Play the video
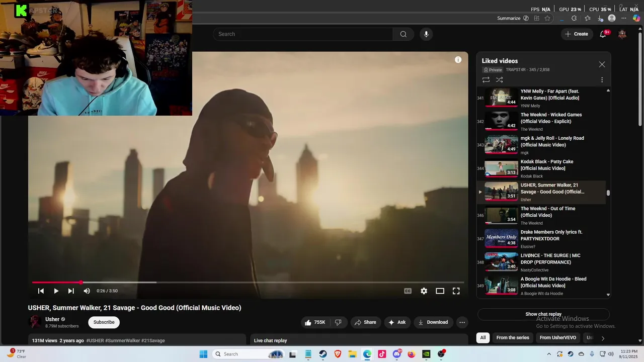This screenshot has width=644, height=362. [x=56, y=291]
